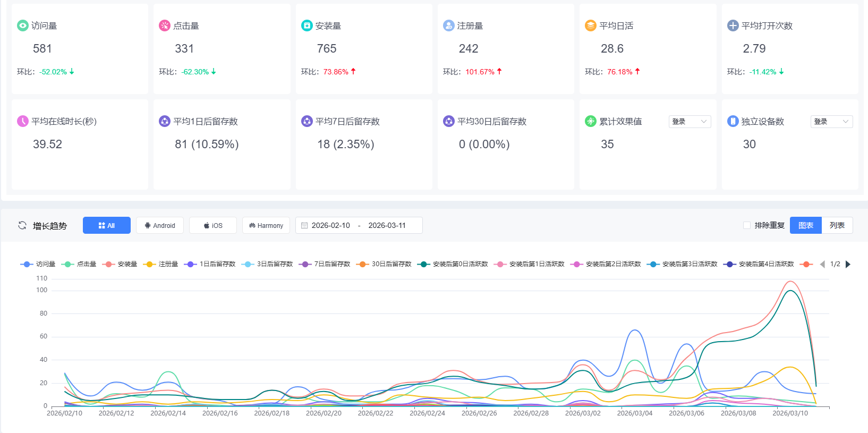The width and height of the screenshot is (868, 433).
Task: Filter by Android platform
Action: tap(160, 225)
